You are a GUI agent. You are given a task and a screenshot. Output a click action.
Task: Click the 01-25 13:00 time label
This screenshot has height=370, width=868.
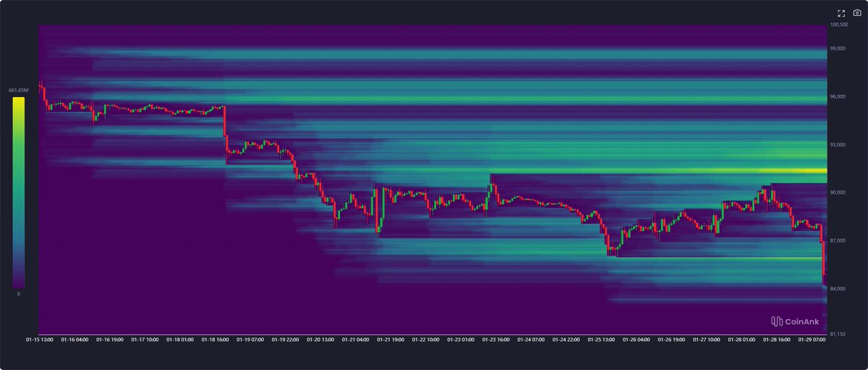pyautogui.click(x=602, y=340)
